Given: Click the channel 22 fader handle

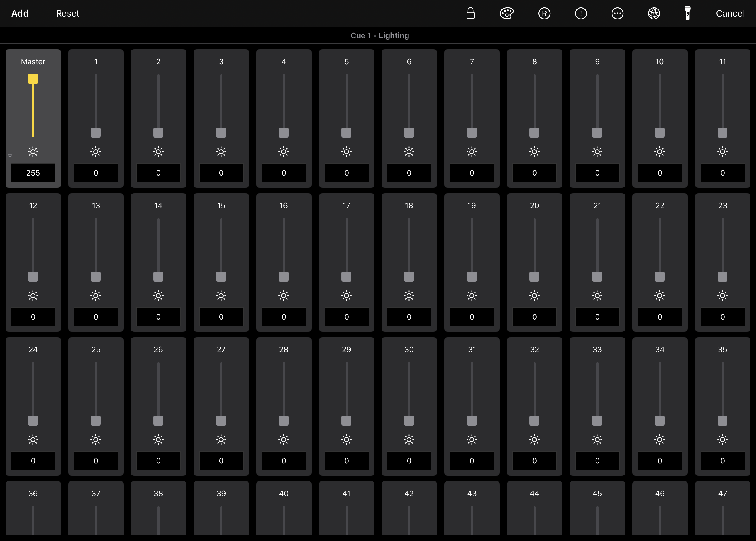Looking at the screenshot, I should click(x=660, y=277).
